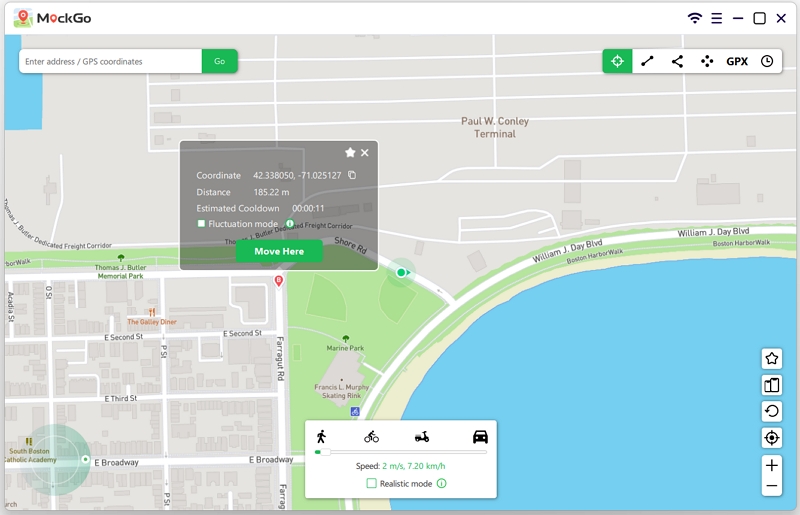View Realistic mode info icon
Screen dimensions: 800x515
point(442,483)
